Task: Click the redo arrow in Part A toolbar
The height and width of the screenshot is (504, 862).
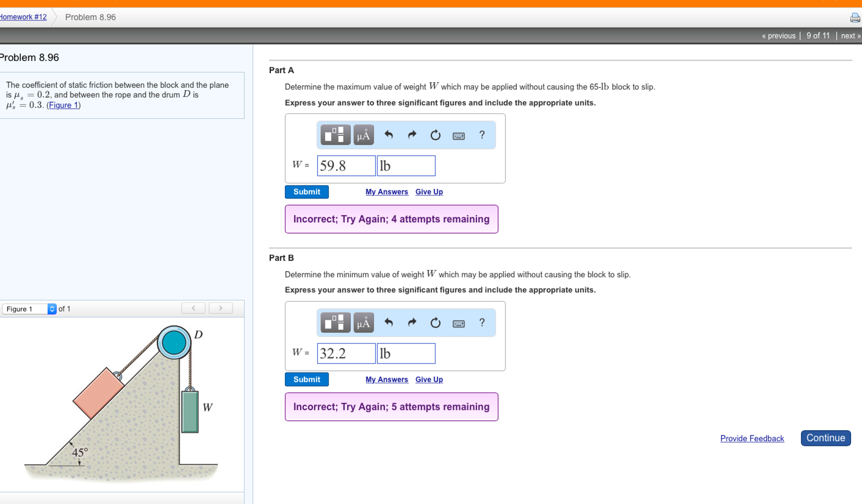Action: [x=412, y=135]
